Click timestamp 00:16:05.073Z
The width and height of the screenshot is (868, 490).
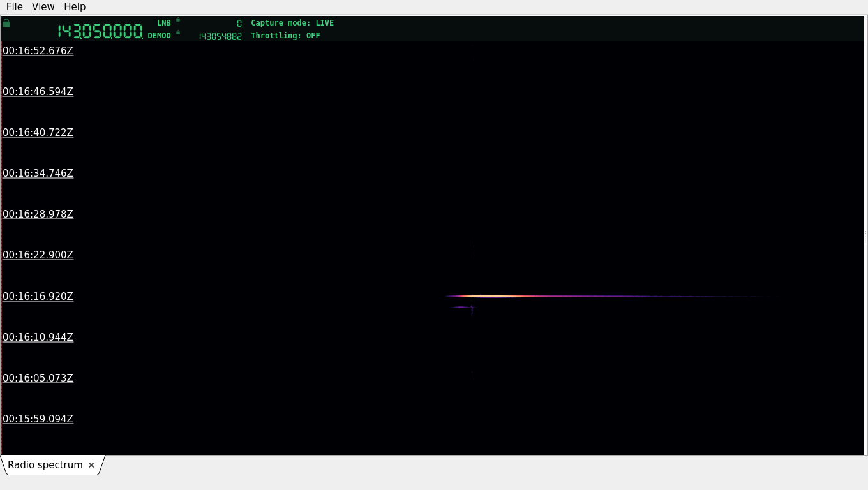(x=38, y=378)
